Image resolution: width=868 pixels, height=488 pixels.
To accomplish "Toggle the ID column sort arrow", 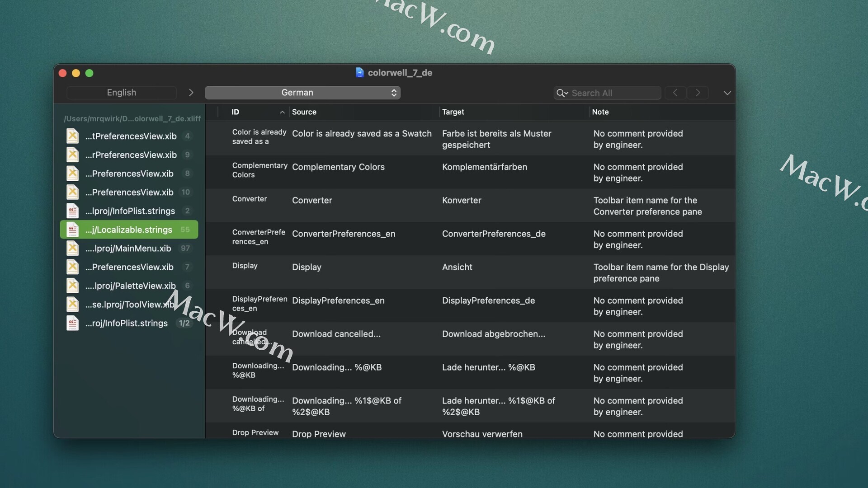I will click(282, 112).
